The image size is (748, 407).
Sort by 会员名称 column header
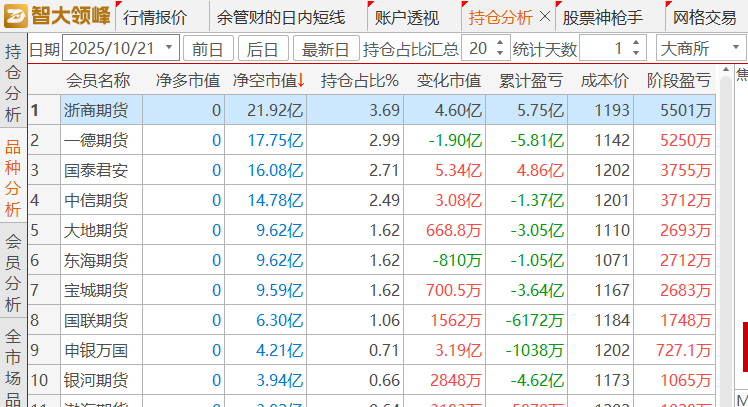click(98, 81)
